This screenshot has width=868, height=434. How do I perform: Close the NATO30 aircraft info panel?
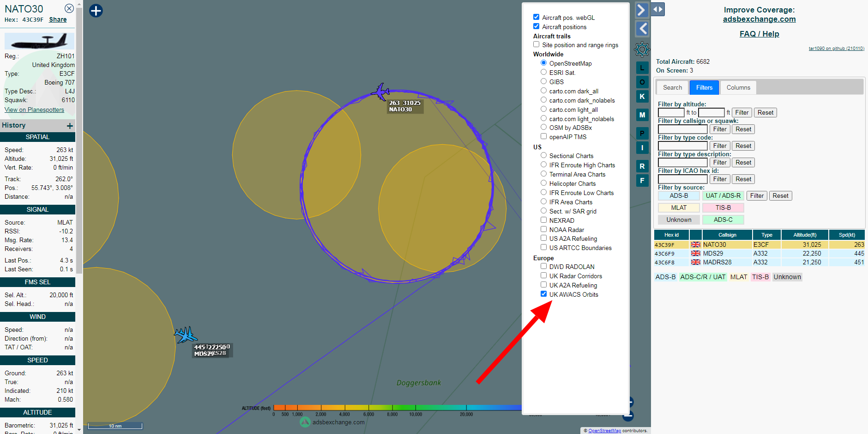tap(69, 8)
